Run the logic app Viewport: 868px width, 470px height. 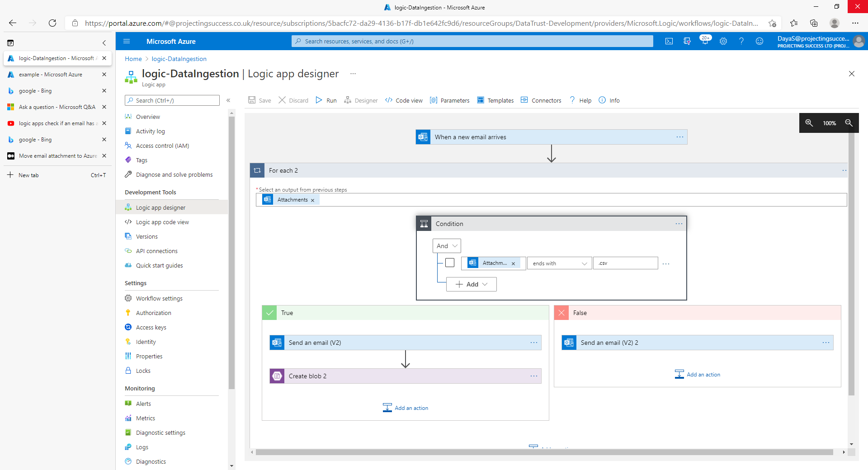tap(326, 100)
